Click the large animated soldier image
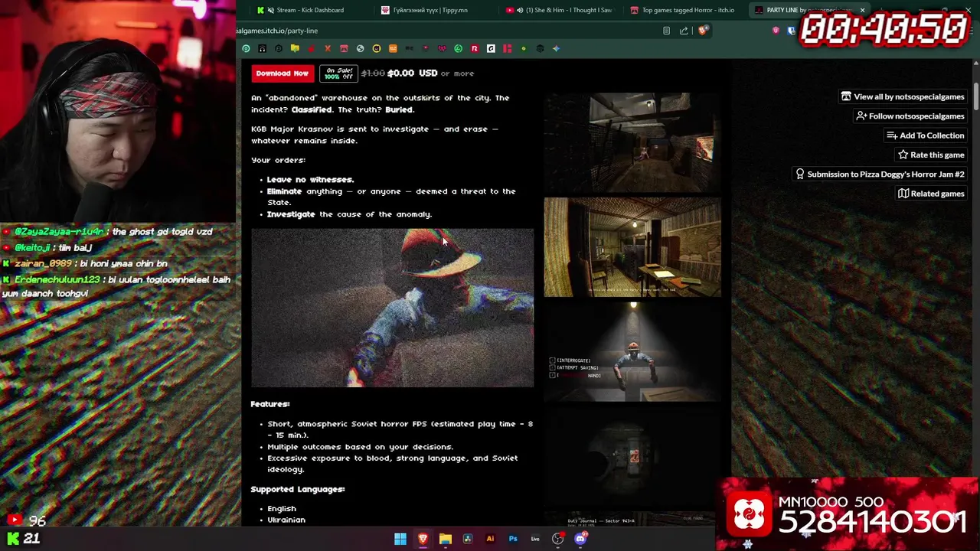Image resolution: width=980 pixels, height=551 pixels. (392, 307)
